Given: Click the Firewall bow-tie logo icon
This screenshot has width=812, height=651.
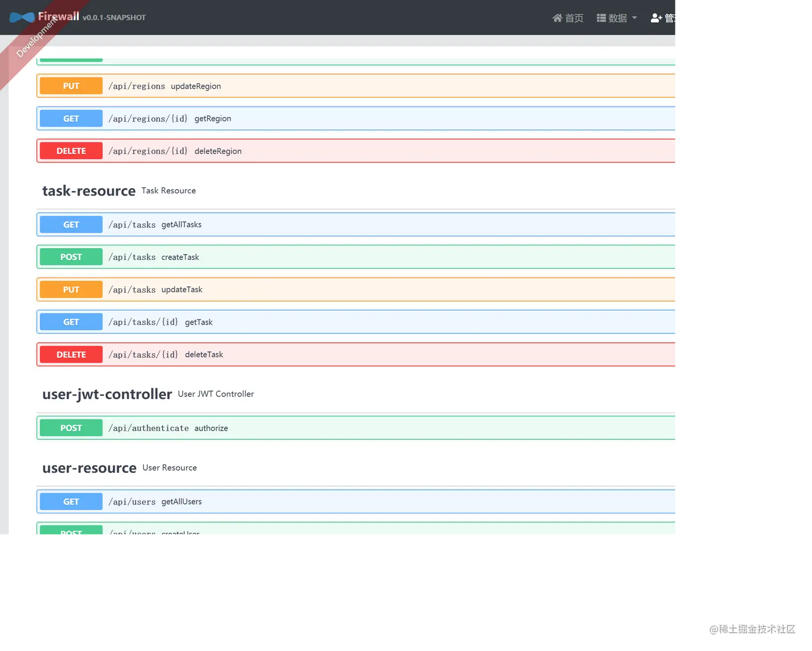Looking at the screenshot, I should point(22,18).
